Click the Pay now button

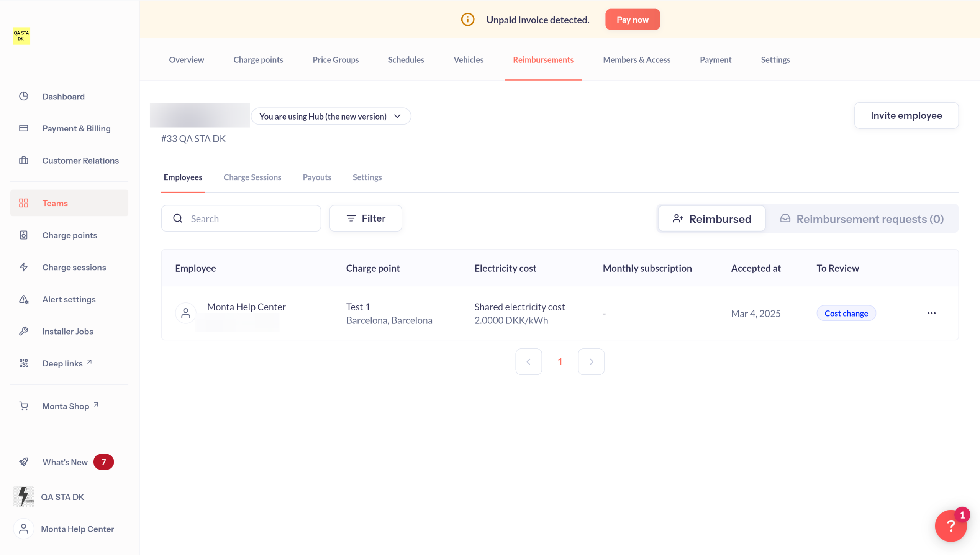click(x=632, y=20)
